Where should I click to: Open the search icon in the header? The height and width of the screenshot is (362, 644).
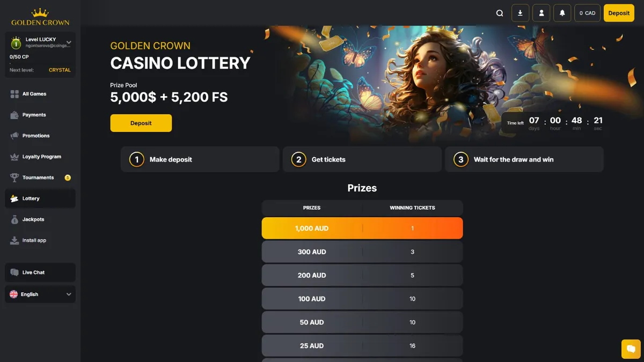pos(499,13)
